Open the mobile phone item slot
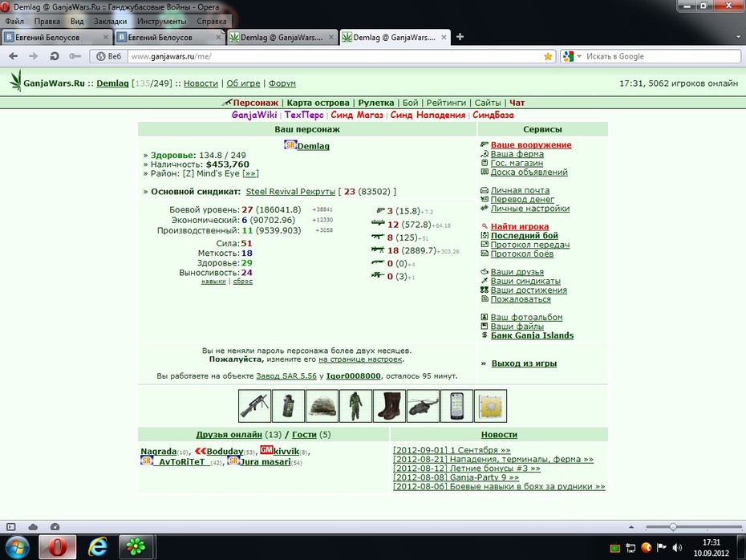This screenshot has height=560, width=746. point(456,406)
